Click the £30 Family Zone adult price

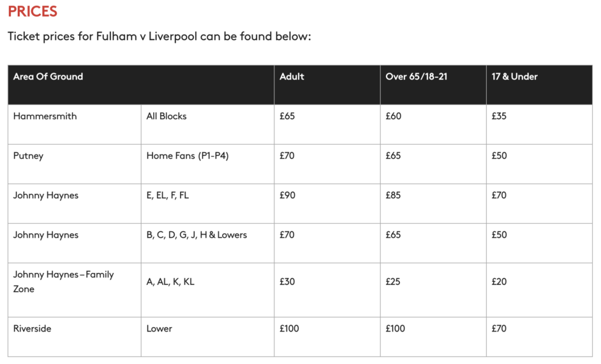point(287,282)
